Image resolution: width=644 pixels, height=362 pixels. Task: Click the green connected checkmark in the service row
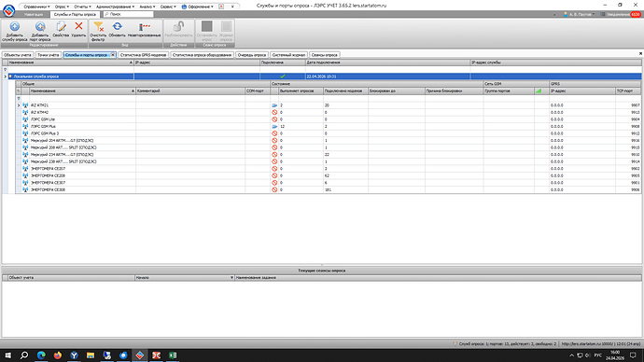click(283, 77)
